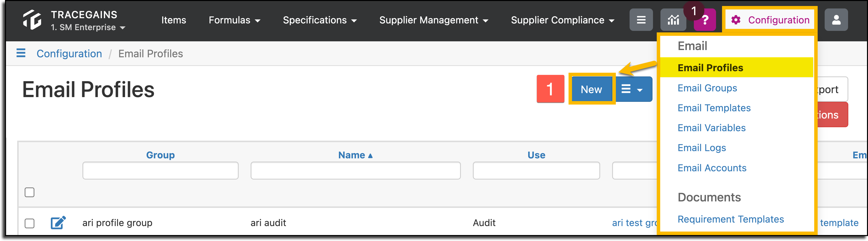Expand the Supplier Management menu
This screenshot has height=241, width=868.
click(434, 20)
